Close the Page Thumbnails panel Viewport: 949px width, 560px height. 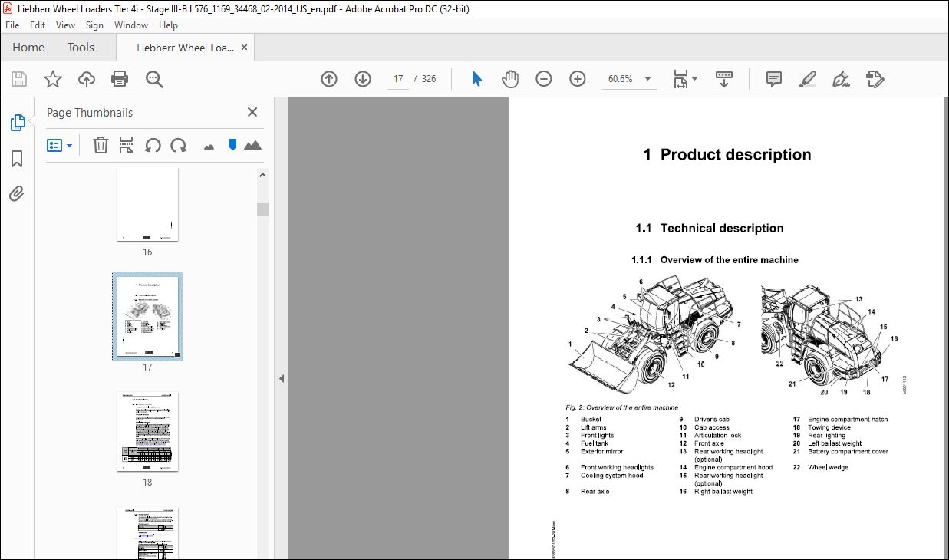[252, 112]
